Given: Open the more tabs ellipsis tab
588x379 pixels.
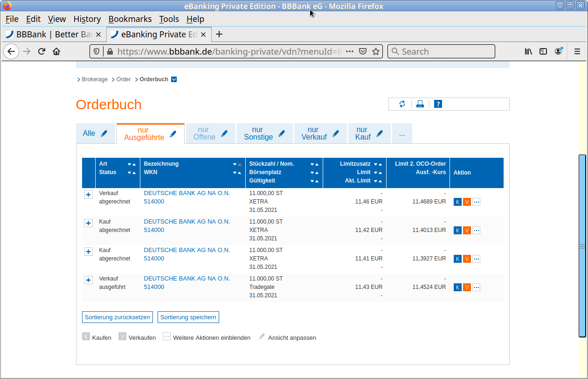Looking at the screenshot, I should (x=402, y=134).
